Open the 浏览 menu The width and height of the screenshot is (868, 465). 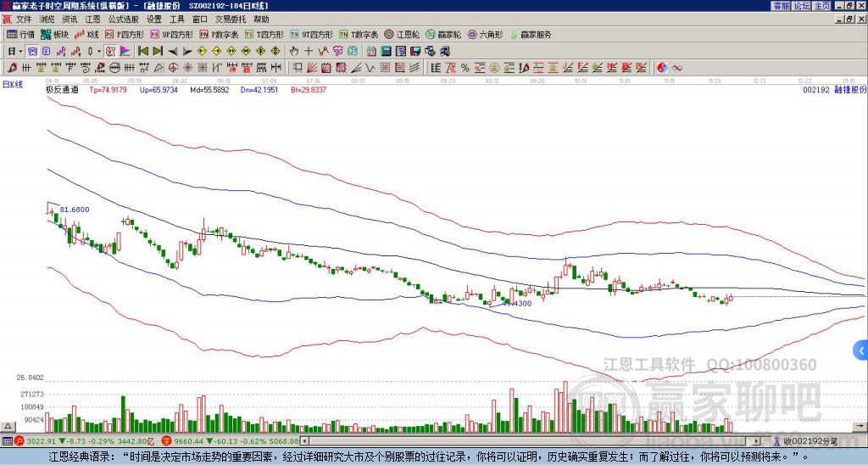[x=47, y=20]
